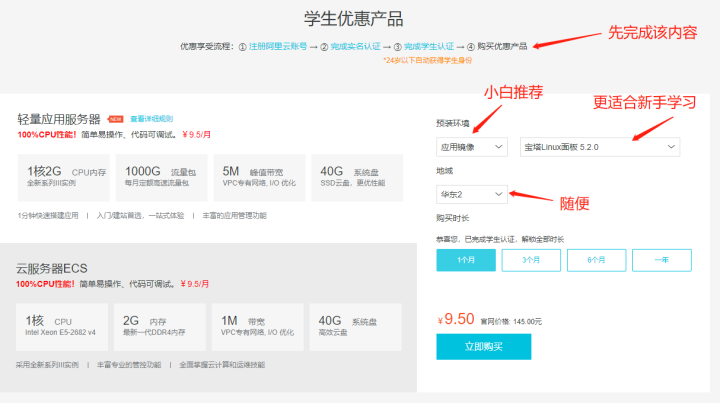Click the 40G SSD云盘 spec card

coord(357,178)
